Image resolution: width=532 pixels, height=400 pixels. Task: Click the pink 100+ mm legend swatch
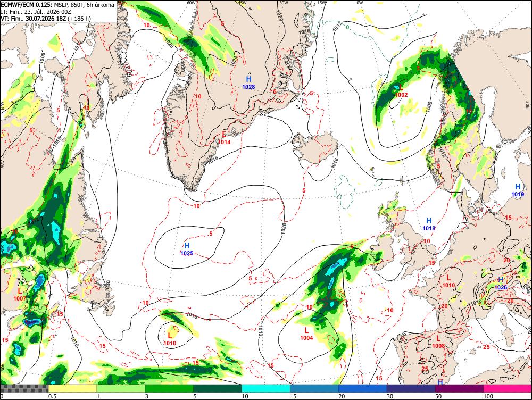(x=508, y=388)
